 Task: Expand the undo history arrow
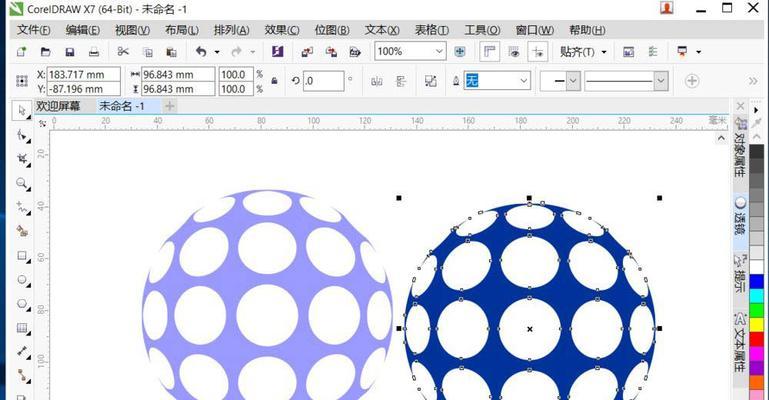(x=217, y=52)
